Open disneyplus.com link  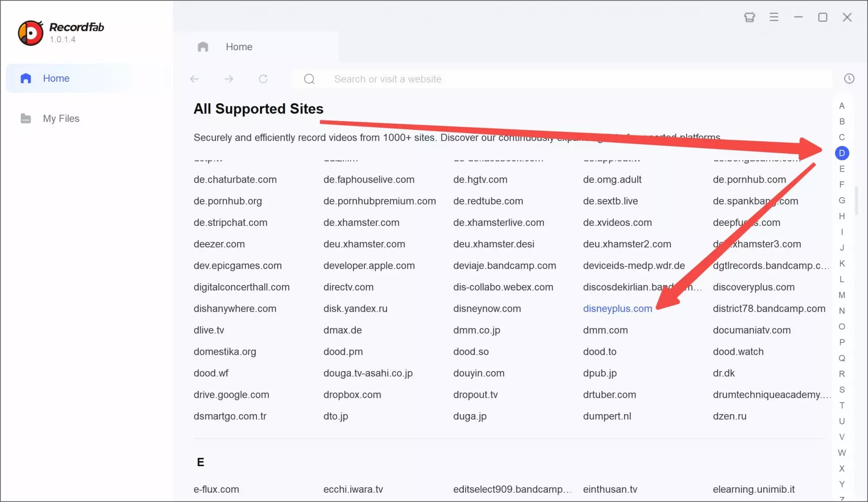617,309
